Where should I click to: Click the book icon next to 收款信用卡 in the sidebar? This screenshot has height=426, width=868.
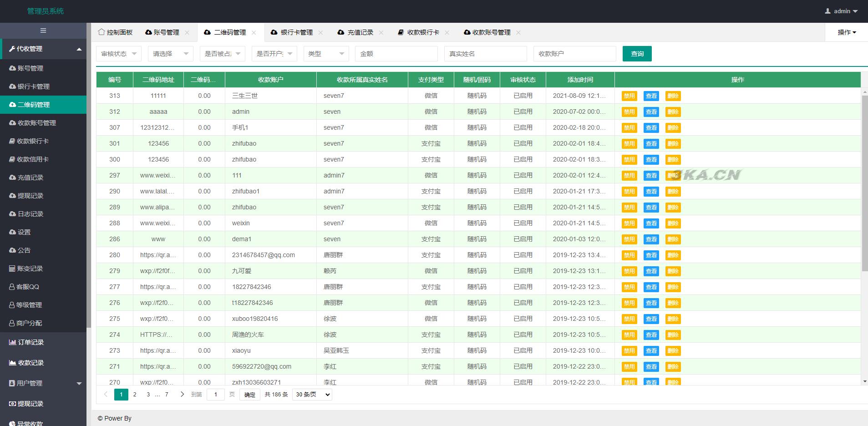12,159
